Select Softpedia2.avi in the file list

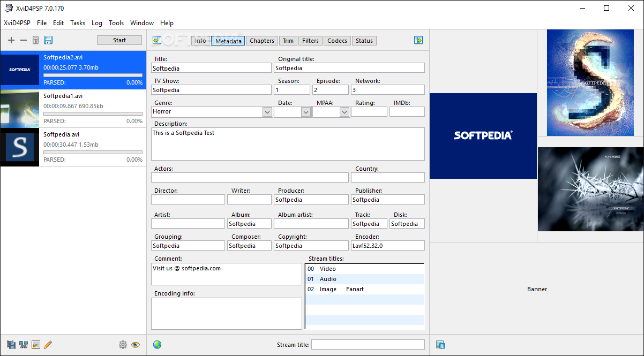point(73,70)
